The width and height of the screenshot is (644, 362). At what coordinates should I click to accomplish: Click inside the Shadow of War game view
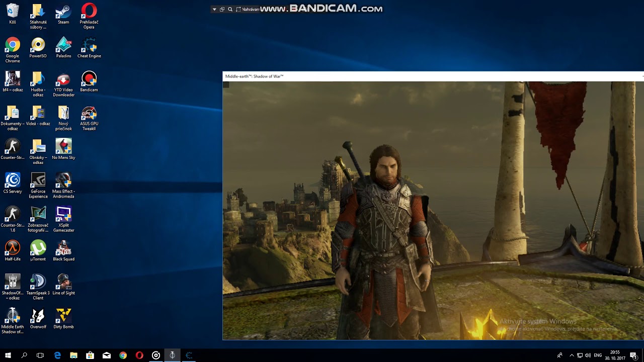click(433, 211)
